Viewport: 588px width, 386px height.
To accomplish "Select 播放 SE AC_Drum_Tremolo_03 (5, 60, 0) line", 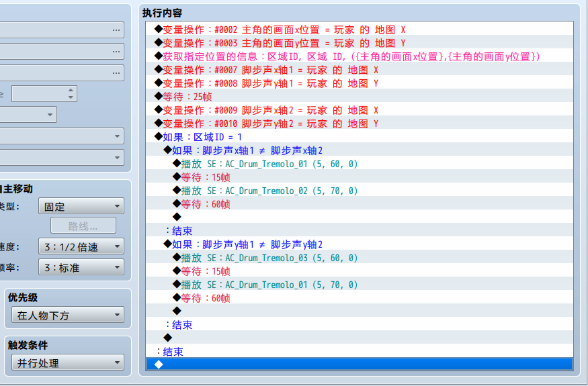I will (360, 258).
